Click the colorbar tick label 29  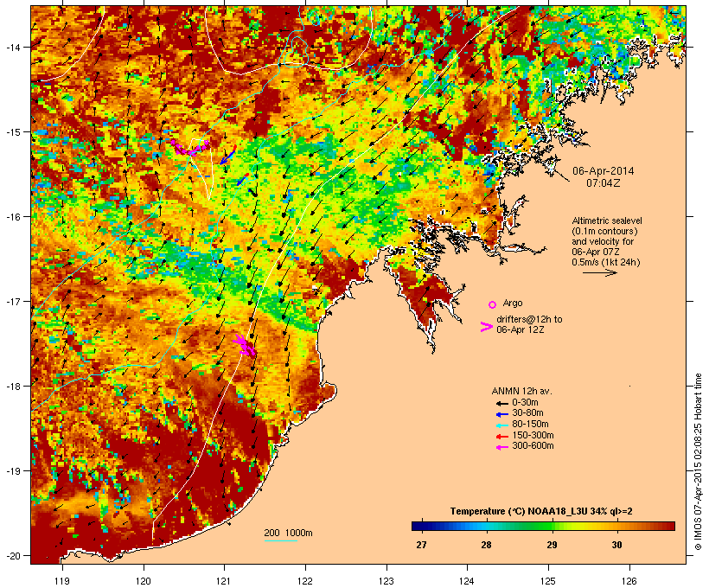click(552, 545)
